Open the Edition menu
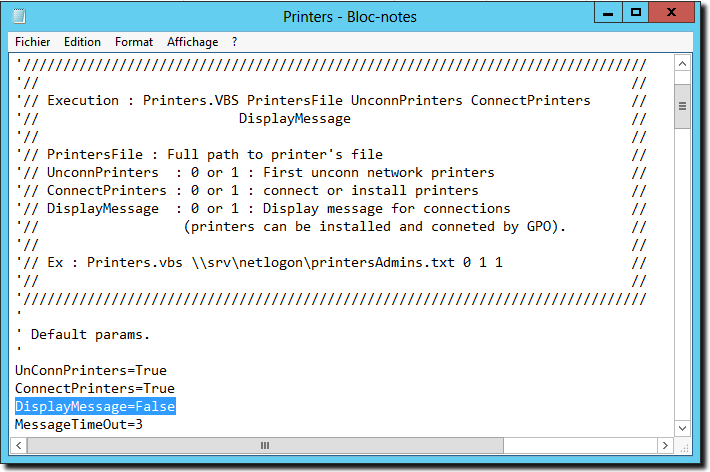The image size is (710, 472). 82,42
